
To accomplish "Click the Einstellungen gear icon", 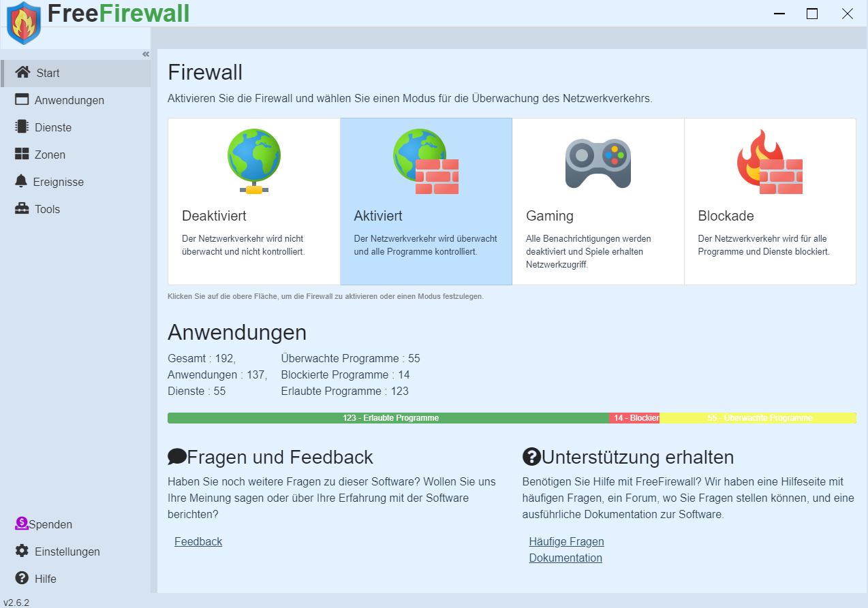I will pos(22,551).
